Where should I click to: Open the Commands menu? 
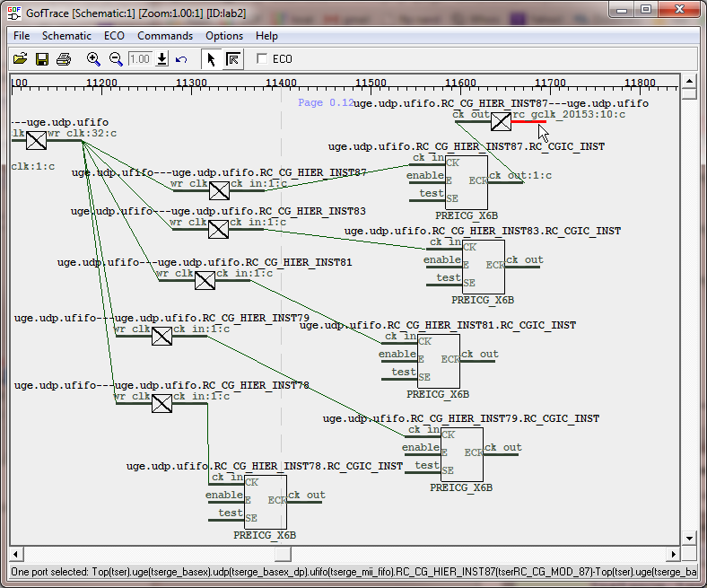coord(164,36)
